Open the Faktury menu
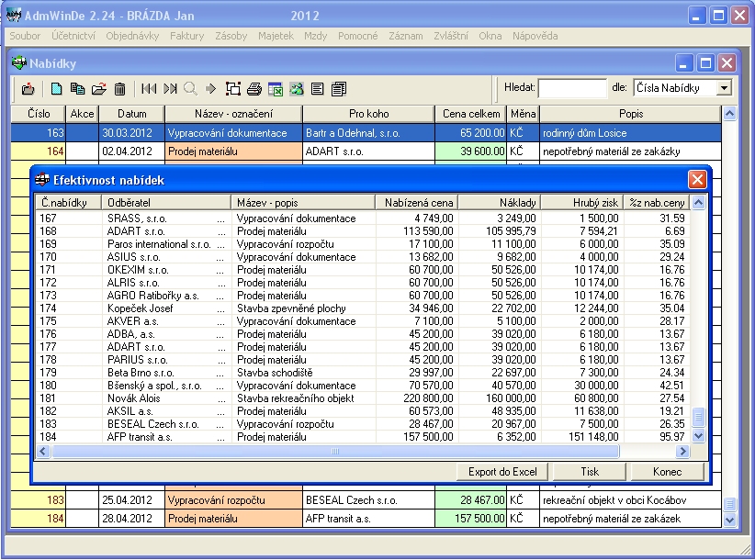 click(x=186, y=36)
